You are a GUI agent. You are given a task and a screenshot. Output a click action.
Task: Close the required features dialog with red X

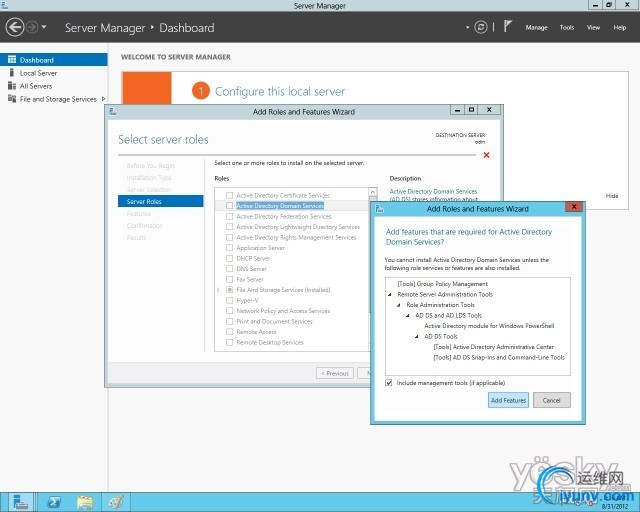click(574, 207)
